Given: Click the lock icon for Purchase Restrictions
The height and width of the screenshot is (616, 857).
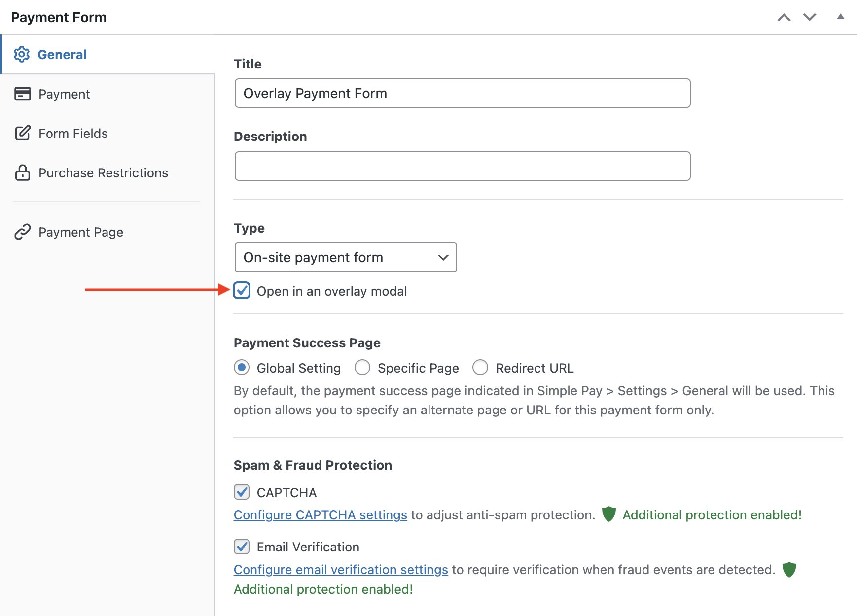Looking at the screenshot, I should 22,173.
